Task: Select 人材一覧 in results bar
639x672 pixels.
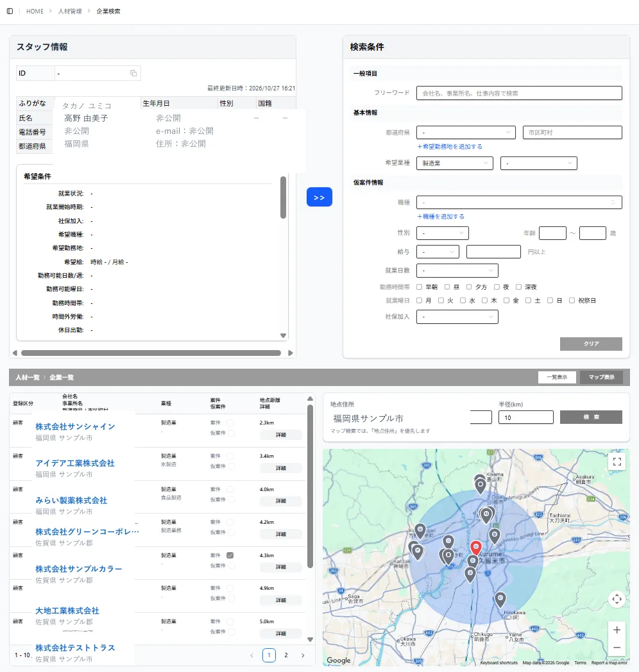Action: pyautogui.click(x=28, y=378)
